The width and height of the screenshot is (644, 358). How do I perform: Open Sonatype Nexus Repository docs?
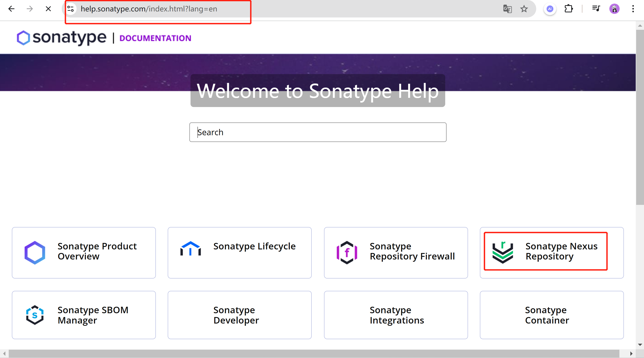(x=551, y=253)
